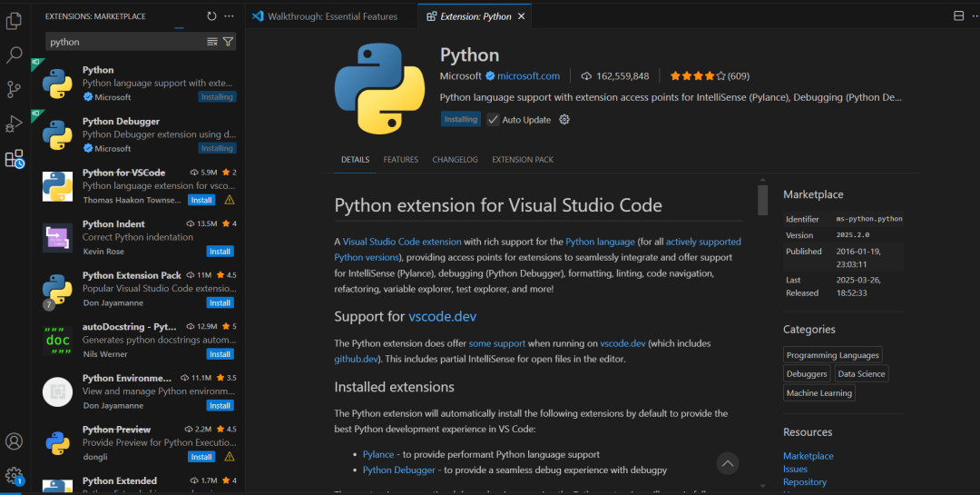
Task: Open the Explorer view in activity bar
Action: pos(15,20)
